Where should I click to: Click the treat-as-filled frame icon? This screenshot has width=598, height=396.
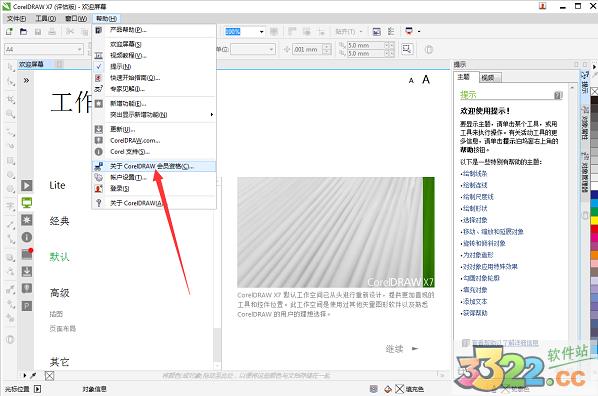(407, 49)
